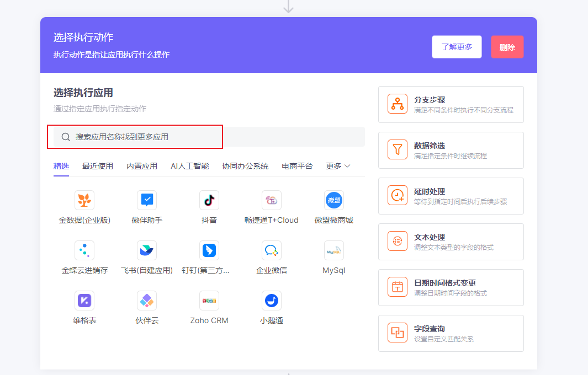
Task: Select the 畅捷通T+Cloud app icon
Action: pos(272,200)
